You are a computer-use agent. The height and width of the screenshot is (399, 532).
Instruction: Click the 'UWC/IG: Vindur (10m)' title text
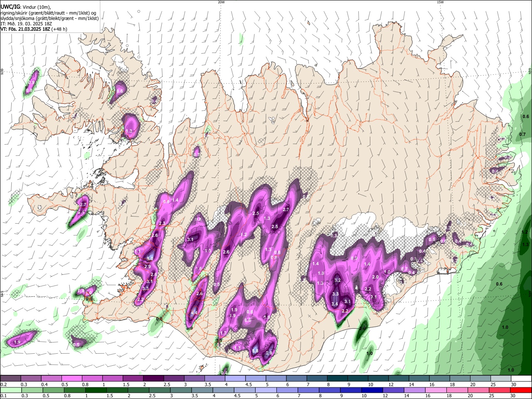(25, 7)
